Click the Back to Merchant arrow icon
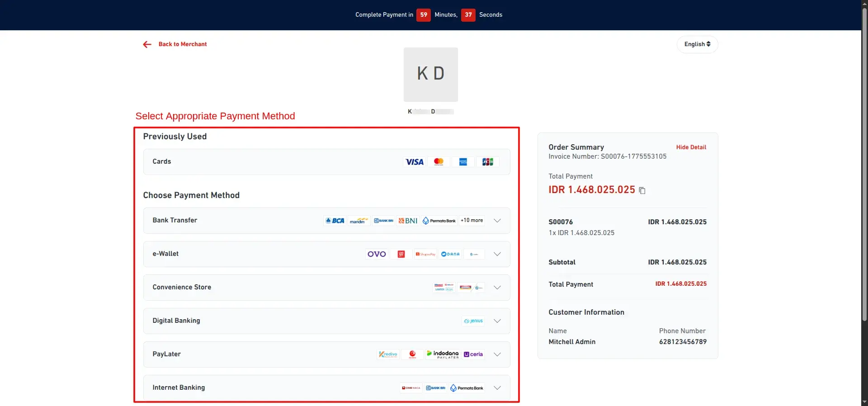 [x=147, y=44]
